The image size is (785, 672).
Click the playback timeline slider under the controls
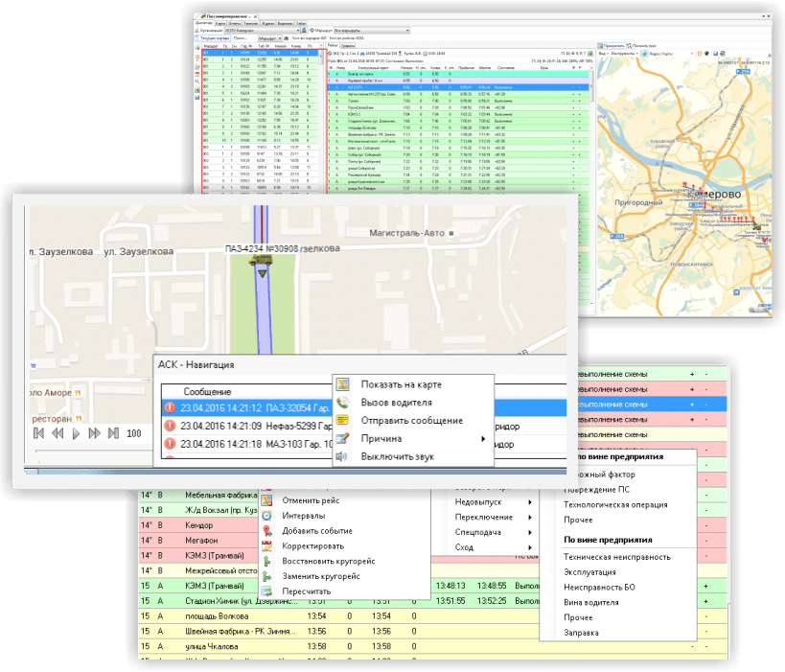93,451
